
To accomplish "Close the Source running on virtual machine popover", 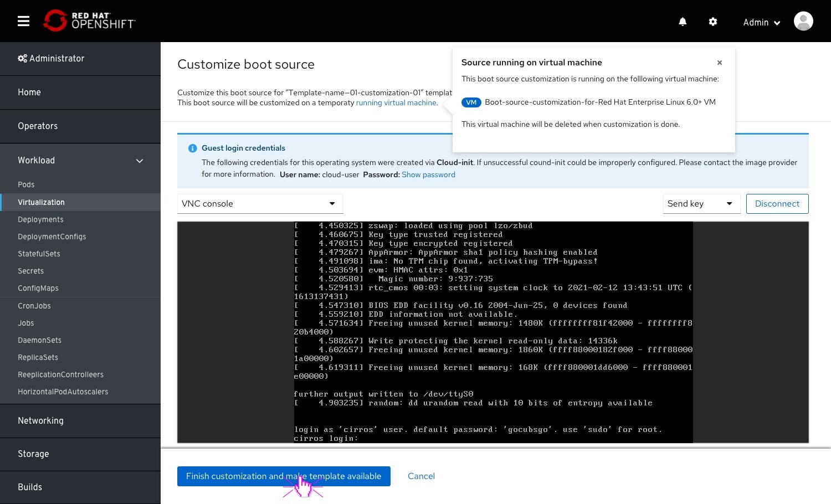I will (720, 63).
